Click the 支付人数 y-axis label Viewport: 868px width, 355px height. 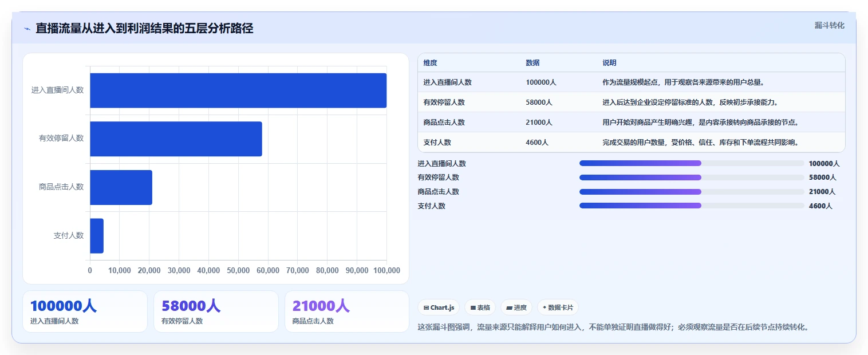click(69, 235)
